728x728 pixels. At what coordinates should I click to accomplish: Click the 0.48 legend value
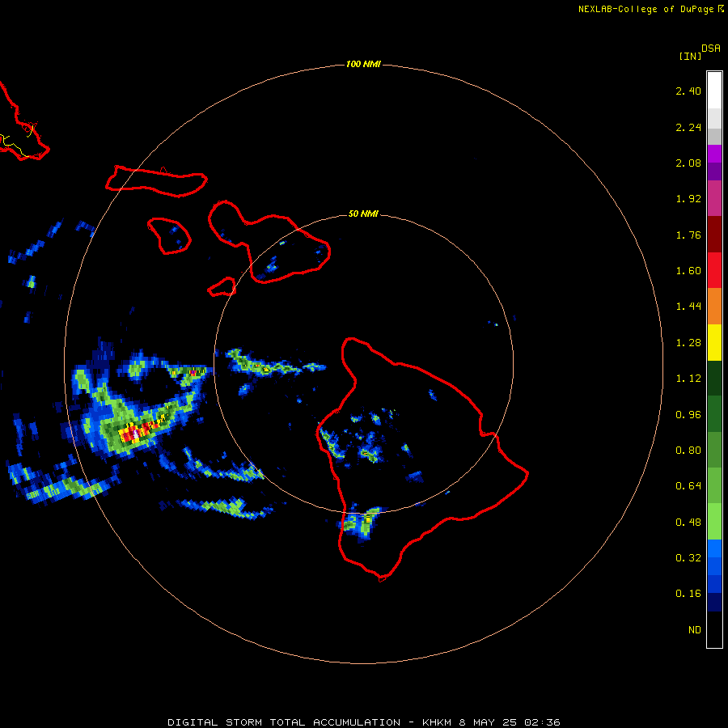pyautogui.click(x=688, y=523)
